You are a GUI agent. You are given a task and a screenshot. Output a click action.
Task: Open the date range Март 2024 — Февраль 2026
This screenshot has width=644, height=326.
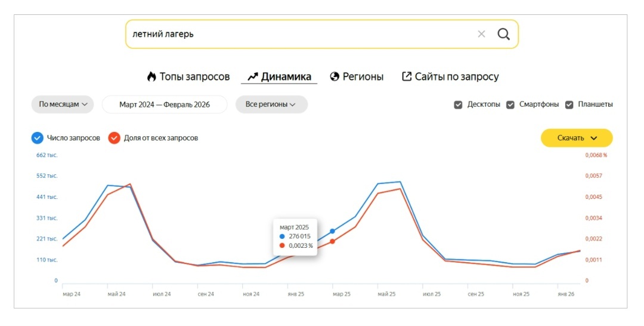[x=165, y=104]
